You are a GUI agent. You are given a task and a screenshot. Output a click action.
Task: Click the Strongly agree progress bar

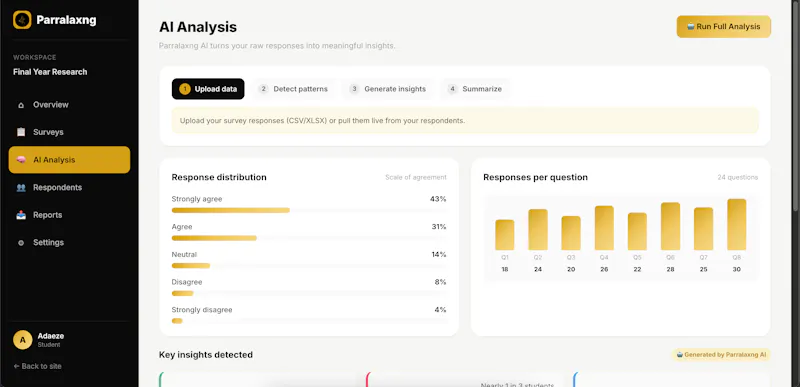[x=309, y=210]
